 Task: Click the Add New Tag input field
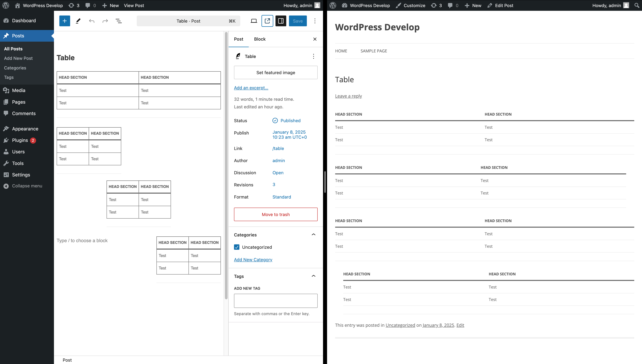(276, 301)
